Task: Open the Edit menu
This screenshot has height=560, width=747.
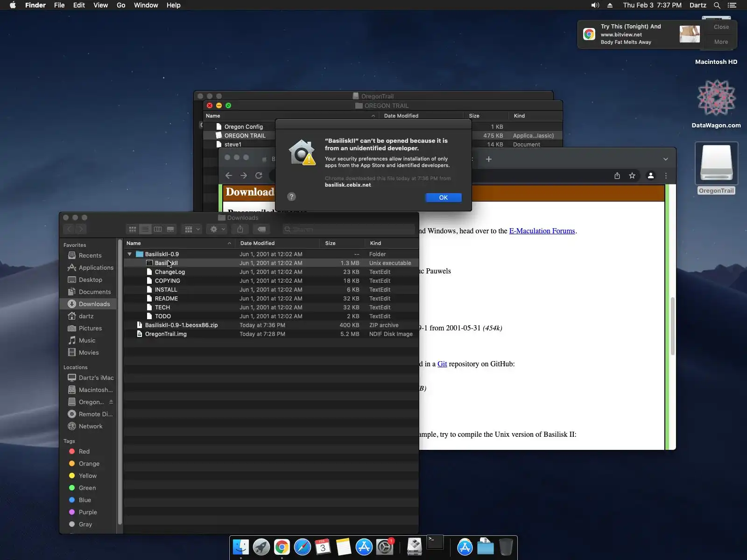Action: pos(79,5)
